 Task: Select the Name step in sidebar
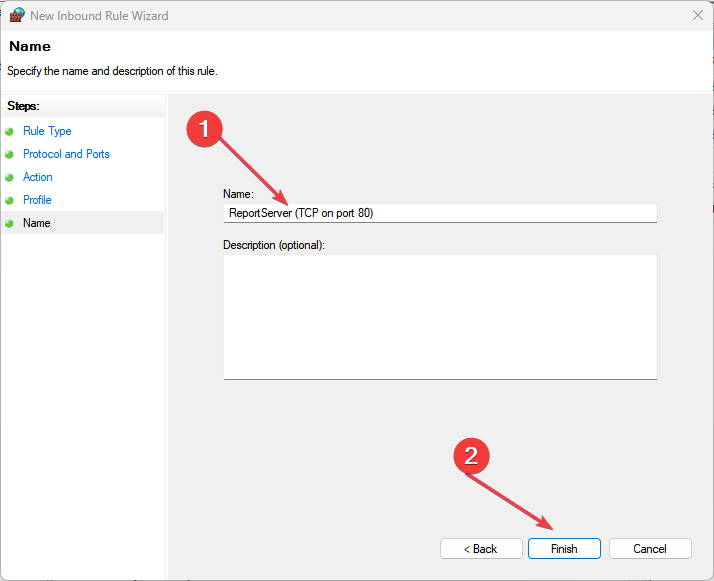click(x=37, y=223)
